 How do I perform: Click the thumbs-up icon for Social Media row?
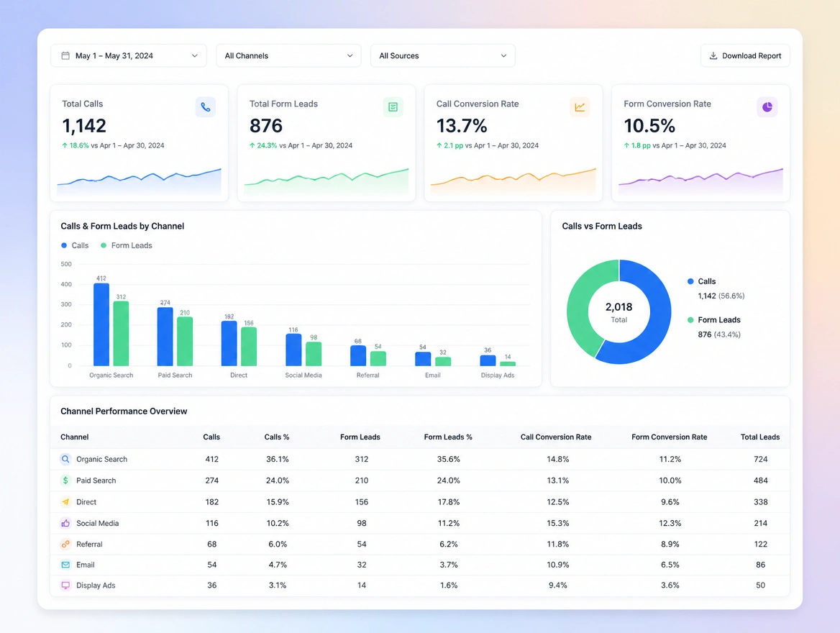tap(65, 523)
